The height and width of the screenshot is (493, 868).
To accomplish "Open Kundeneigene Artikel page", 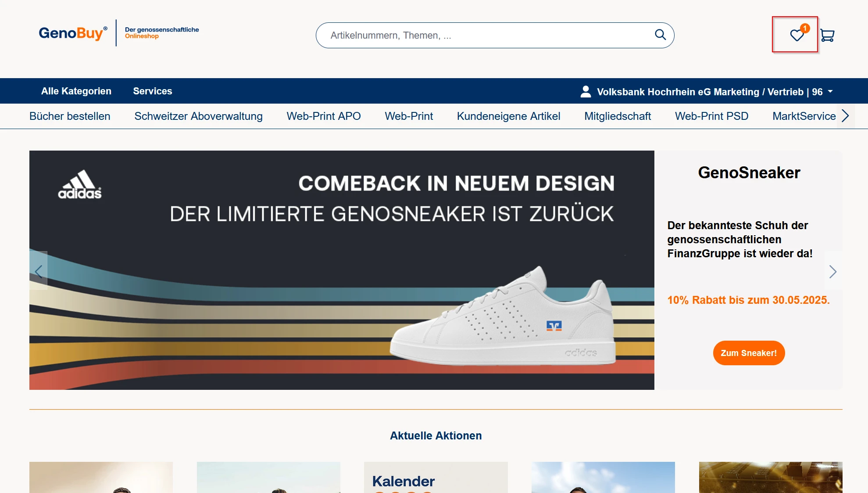I will point(508,116).
